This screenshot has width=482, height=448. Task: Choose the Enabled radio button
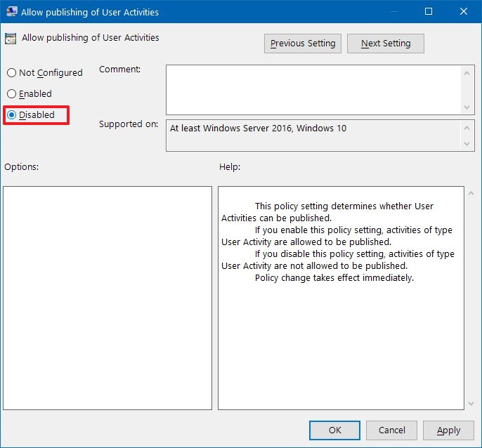click(30, 93)
